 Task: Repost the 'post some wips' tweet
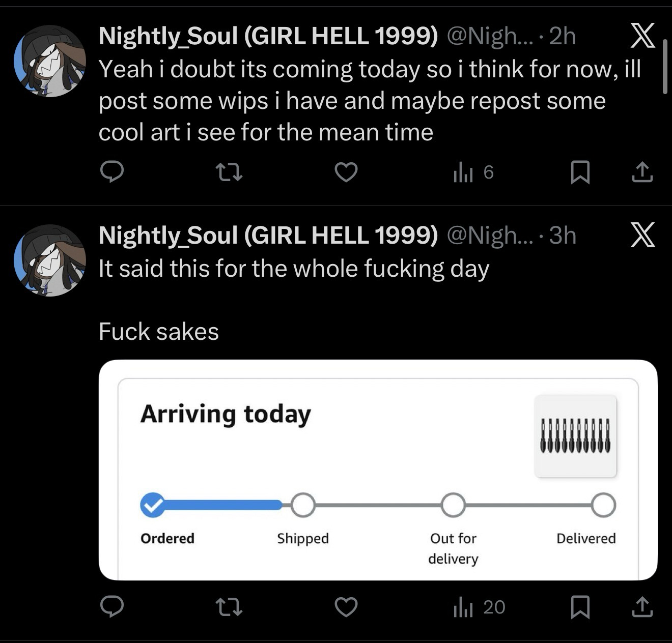tap(229, 172)
